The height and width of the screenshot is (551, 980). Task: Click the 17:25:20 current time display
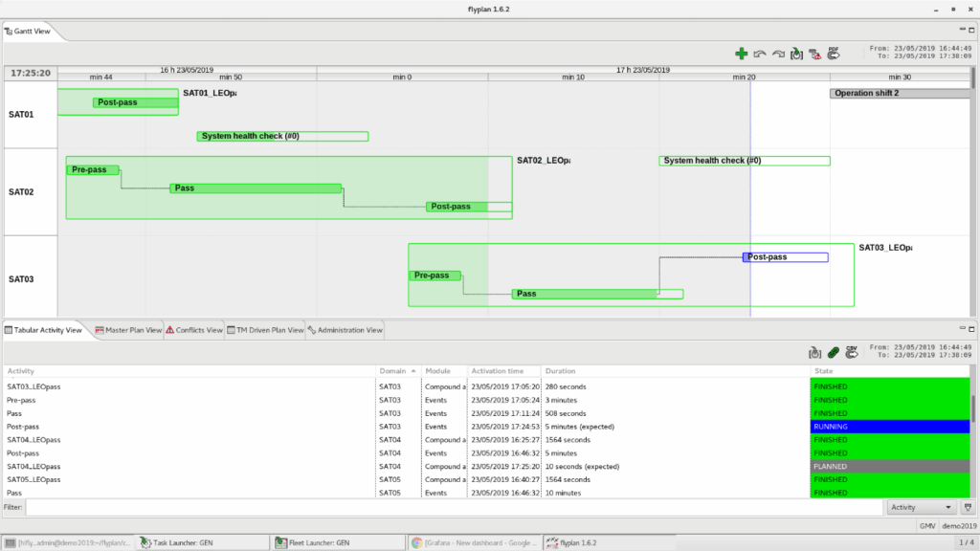pos(31,73)
